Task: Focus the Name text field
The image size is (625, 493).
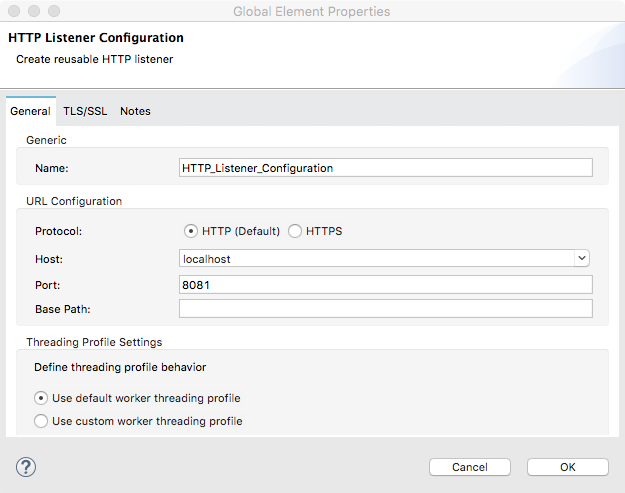Action: (385, 168)
